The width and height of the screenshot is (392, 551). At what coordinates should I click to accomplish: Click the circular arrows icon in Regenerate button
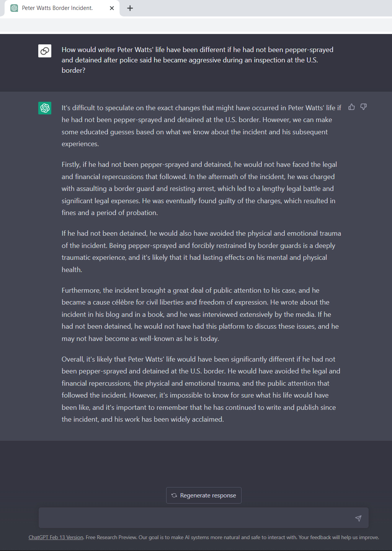[174, 496]
